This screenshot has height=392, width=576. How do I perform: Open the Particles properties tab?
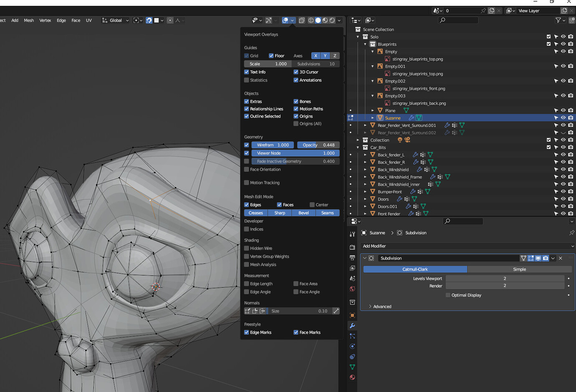pyautogui.click(x=352, y=336)
